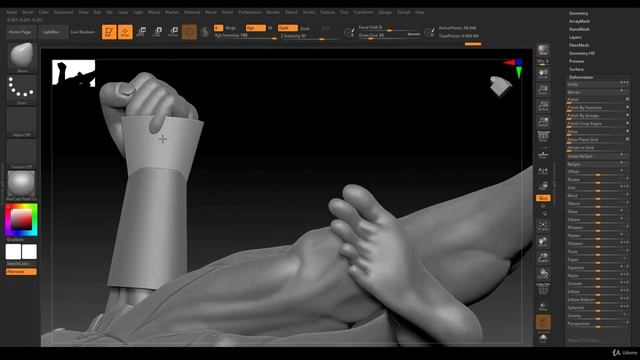Toggle the Zadd mode

(288, 28)
